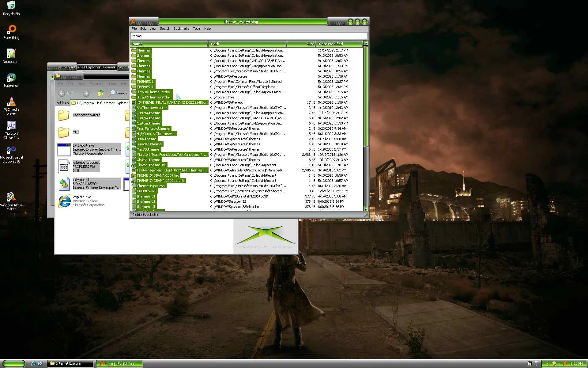Viewport: 588px width, 368px height.
Task: Switch to Internet Explorer taskbar button
Action: click(70, 363)
